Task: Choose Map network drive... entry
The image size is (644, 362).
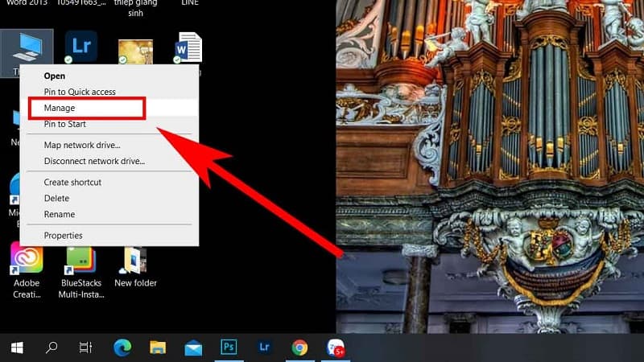Action: (x=82, y=145)
